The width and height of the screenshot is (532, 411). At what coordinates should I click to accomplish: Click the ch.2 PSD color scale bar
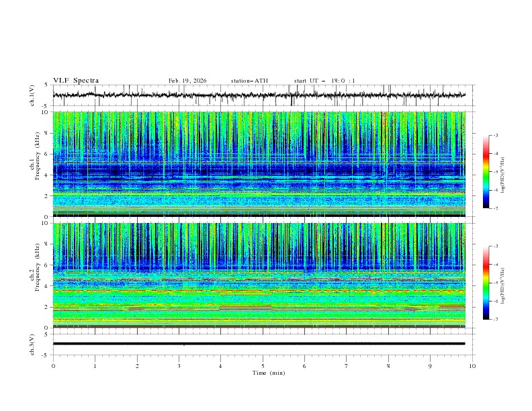point(486,283)
